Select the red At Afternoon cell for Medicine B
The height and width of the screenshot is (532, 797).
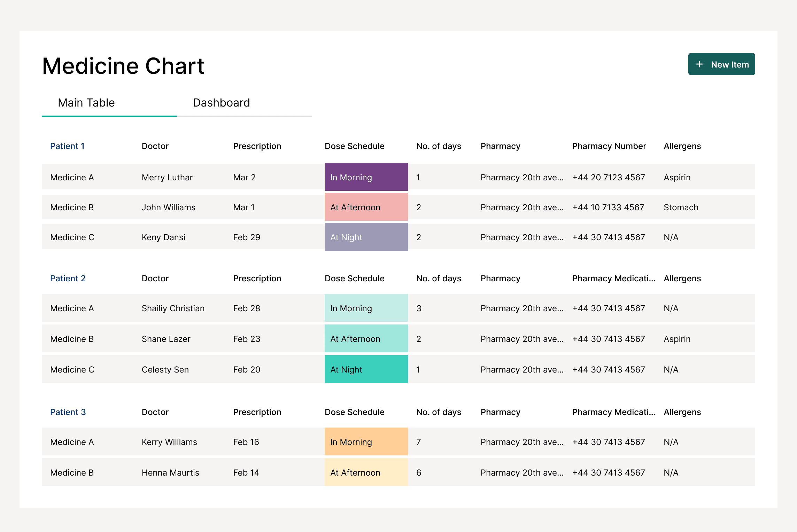[366, 207]
